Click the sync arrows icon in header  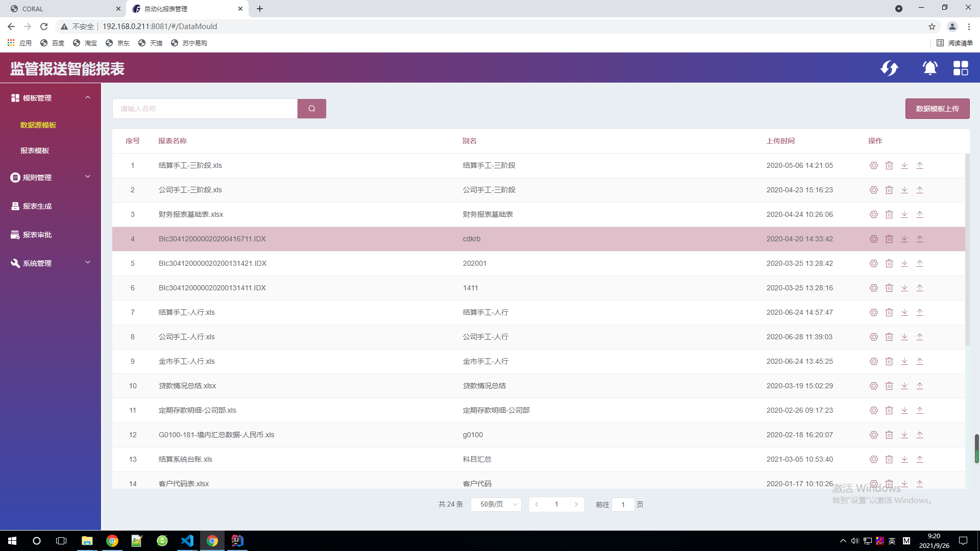tap(889, 68)
